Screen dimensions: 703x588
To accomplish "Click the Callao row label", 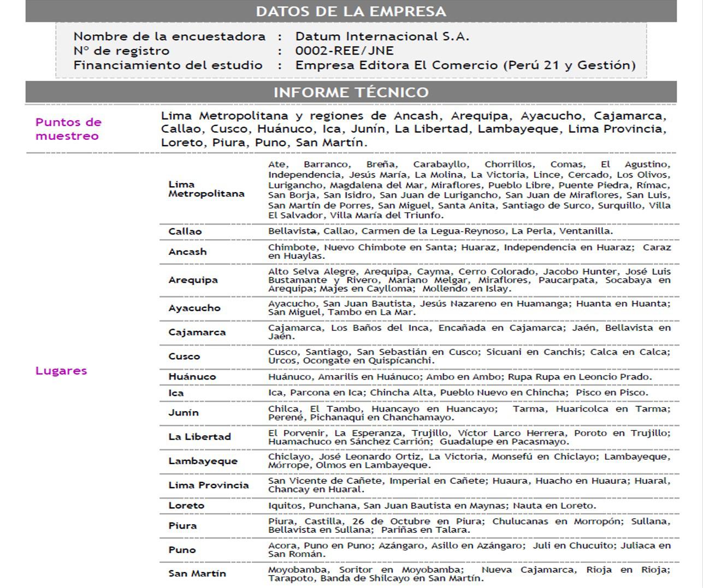I will (185, 231).
